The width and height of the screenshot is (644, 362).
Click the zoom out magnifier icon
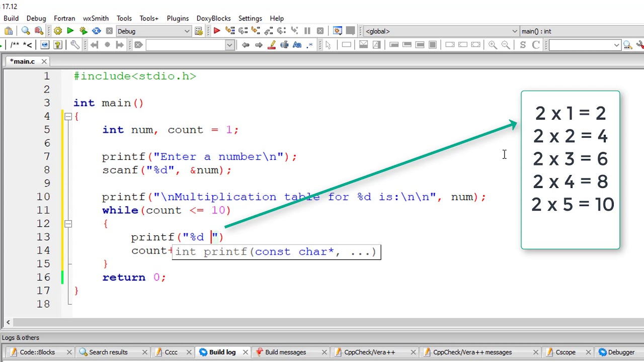(x=506, y=45)
